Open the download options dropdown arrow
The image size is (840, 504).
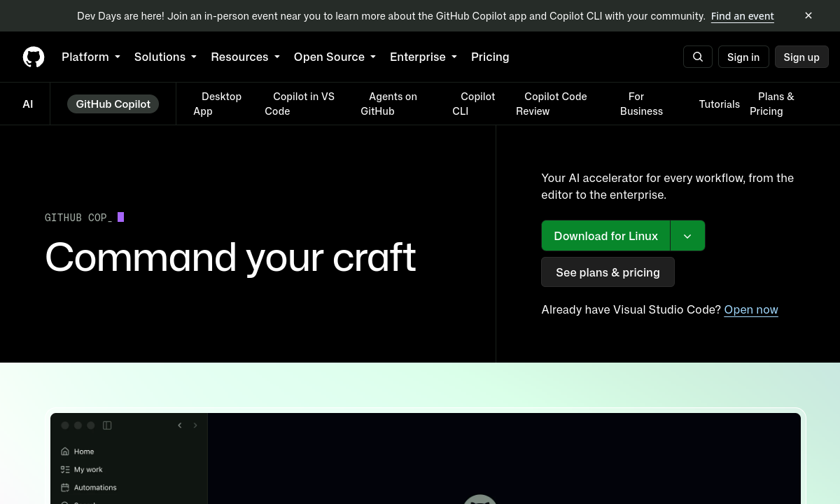tap(687, 236)
